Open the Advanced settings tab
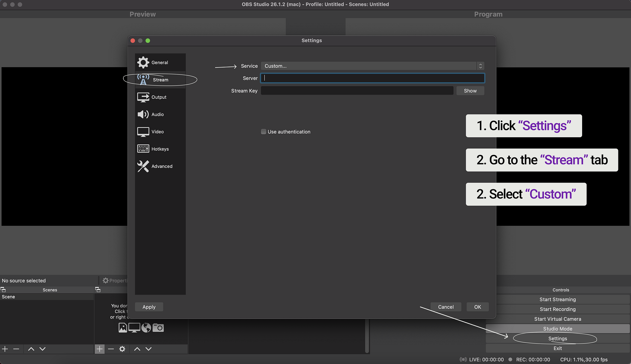 pyautogui.click(x=160, y=166)
